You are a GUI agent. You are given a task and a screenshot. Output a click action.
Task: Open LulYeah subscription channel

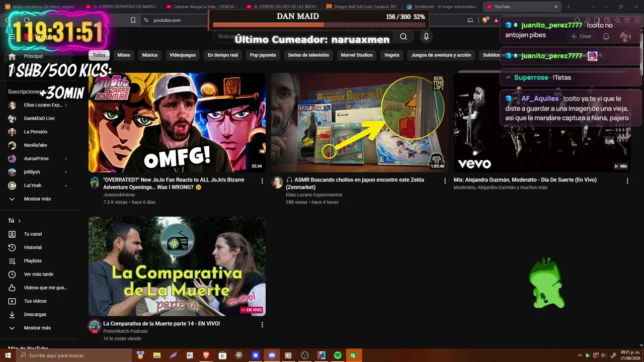pos(39,186)
